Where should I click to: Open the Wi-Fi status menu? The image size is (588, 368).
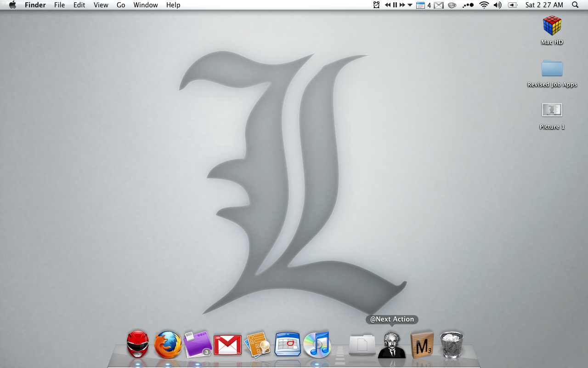point(484,5)
